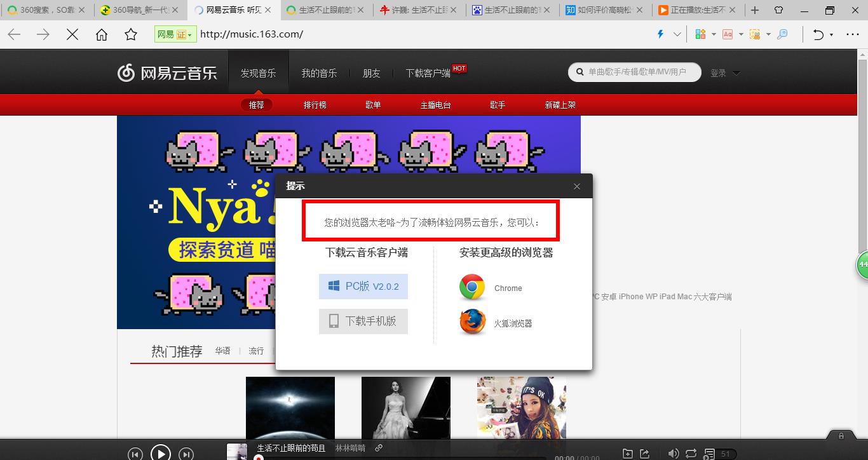
Task: Expand the ad-block icon dropdown arrow
Action: 741,34
